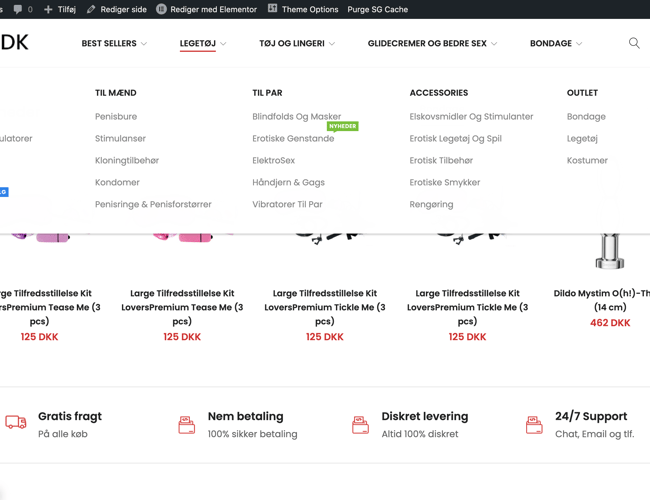The height and width of the screenshot is (500, 650).
Task: Add new content via Tilføj
Action: coord(60,9)
